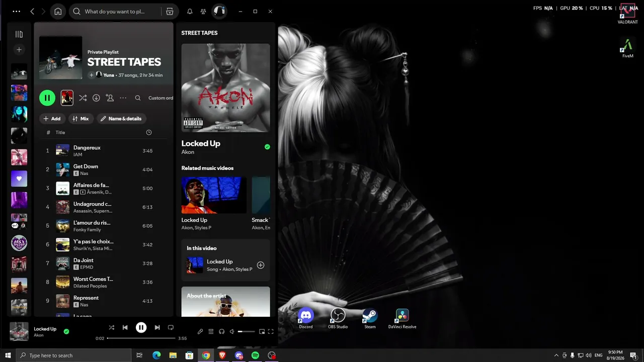Open the Windows Start menu
The image size is (644, 362).
tap(8, 355)
